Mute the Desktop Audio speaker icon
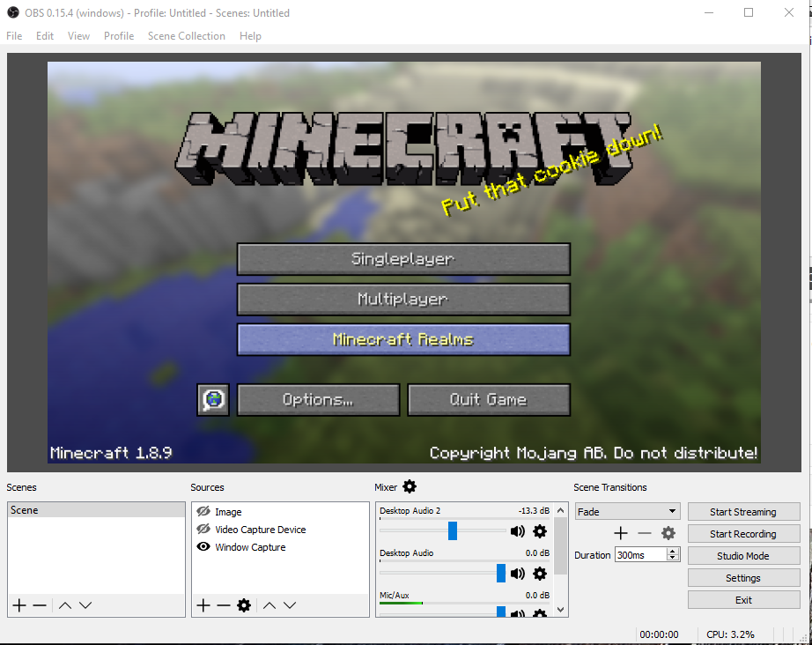 coord(517,574)
